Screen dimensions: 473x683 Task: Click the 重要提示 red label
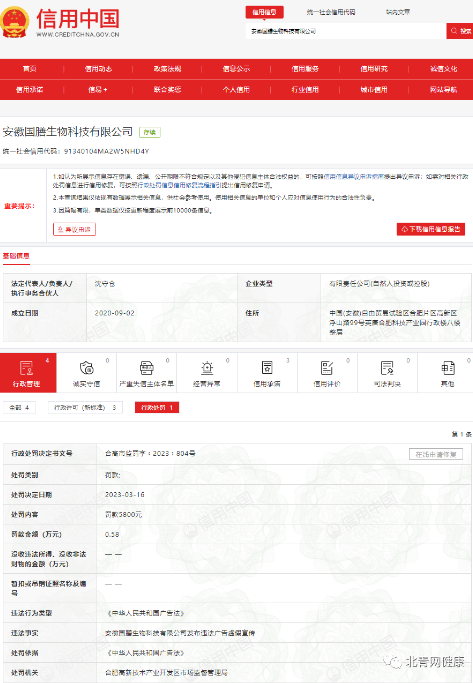pyautogui.click(x=19, y=206)
